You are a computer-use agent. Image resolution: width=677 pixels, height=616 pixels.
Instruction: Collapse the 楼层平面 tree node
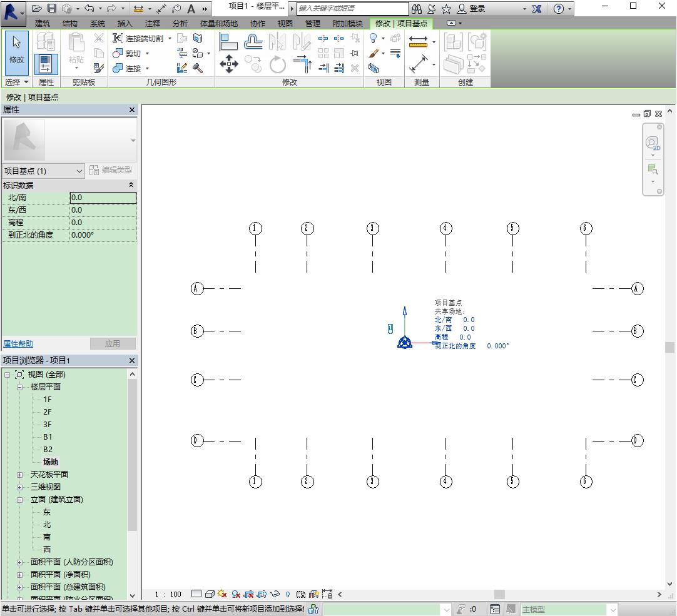click(19, 387)
